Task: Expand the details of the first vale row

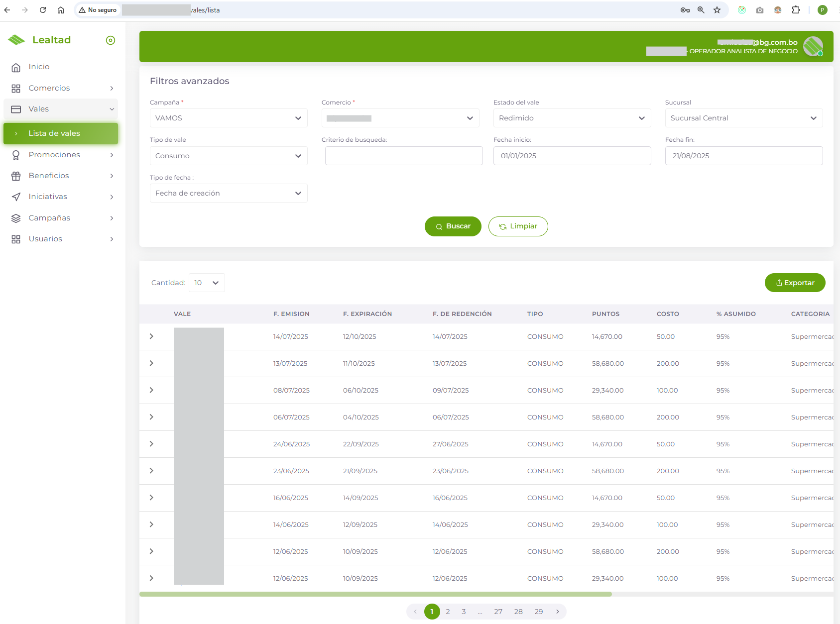Action: 151,336
